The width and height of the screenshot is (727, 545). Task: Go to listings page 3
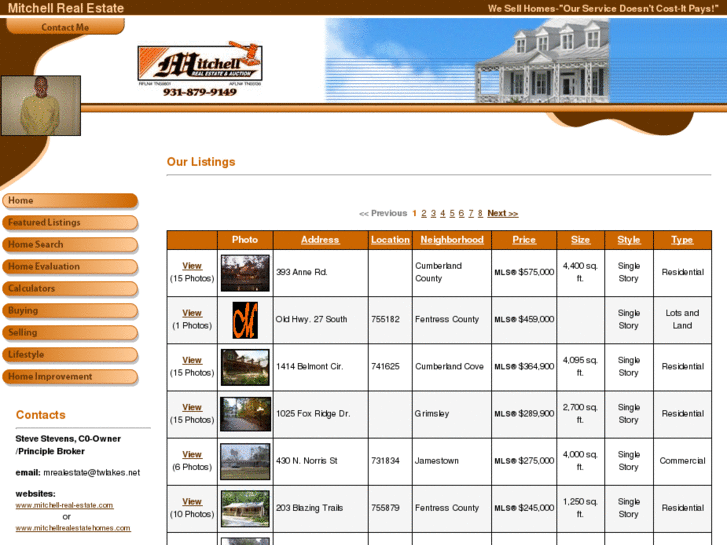(433, 213)
